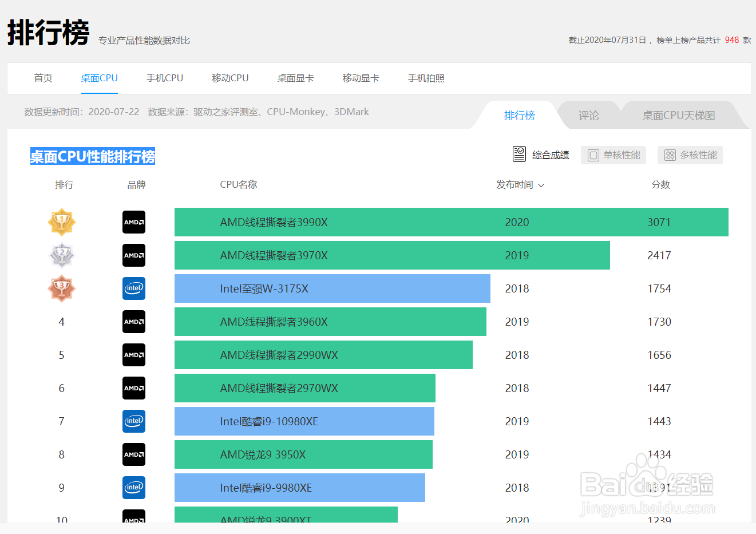
Task: Click the score 1656
Action: click(x=659, y=355)
